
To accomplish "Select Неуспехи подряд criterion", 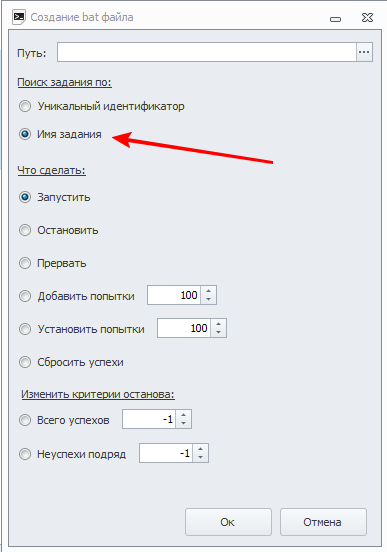I will click(x=25, y=454).
